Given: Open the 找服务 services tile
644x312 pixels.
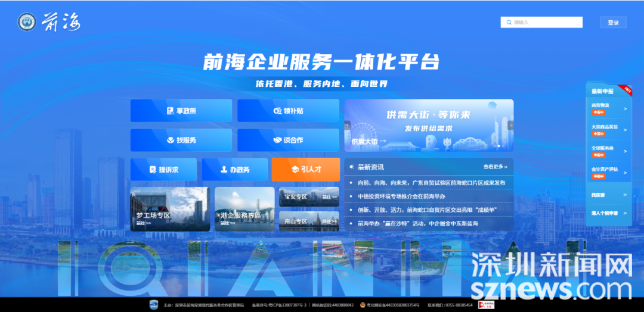Looking at the screenshot, I should [181, 140].
